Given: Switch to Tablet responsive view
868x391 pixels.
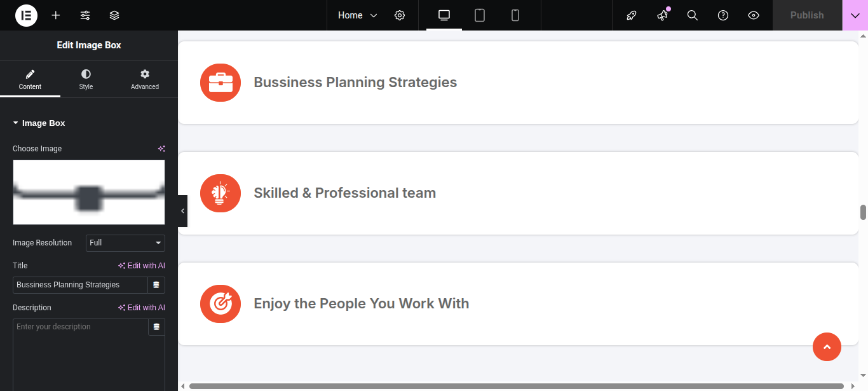Looking at the screenshot, I should 480,15.
